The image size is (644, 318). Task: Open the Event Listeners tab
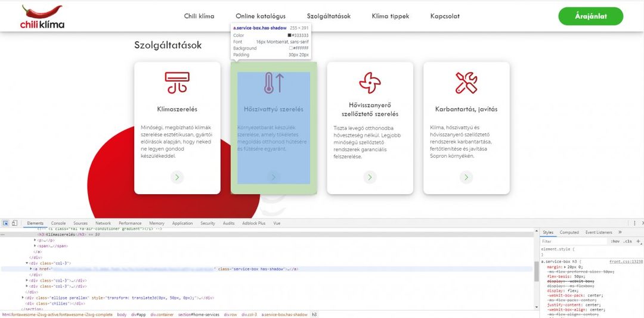599,232
